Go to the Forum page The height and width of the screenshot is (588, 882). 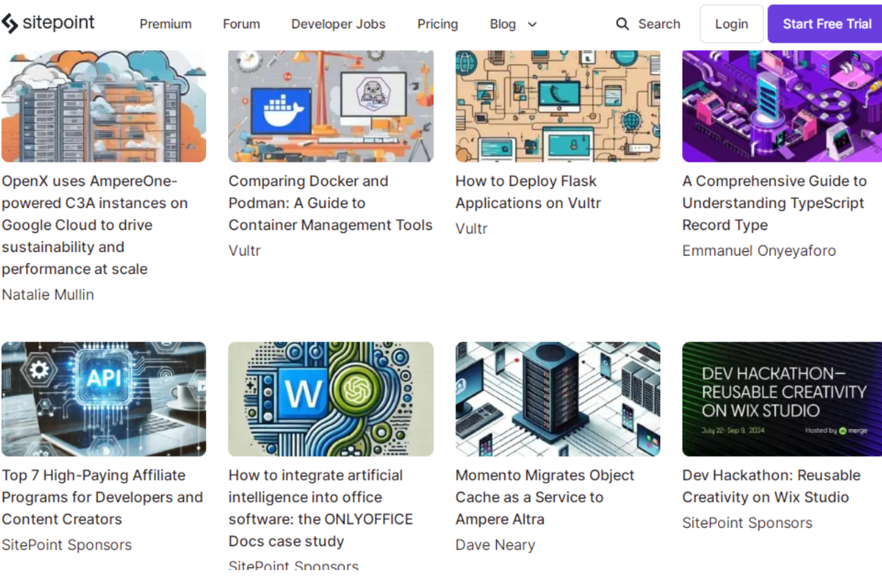[x=241, y=24]
